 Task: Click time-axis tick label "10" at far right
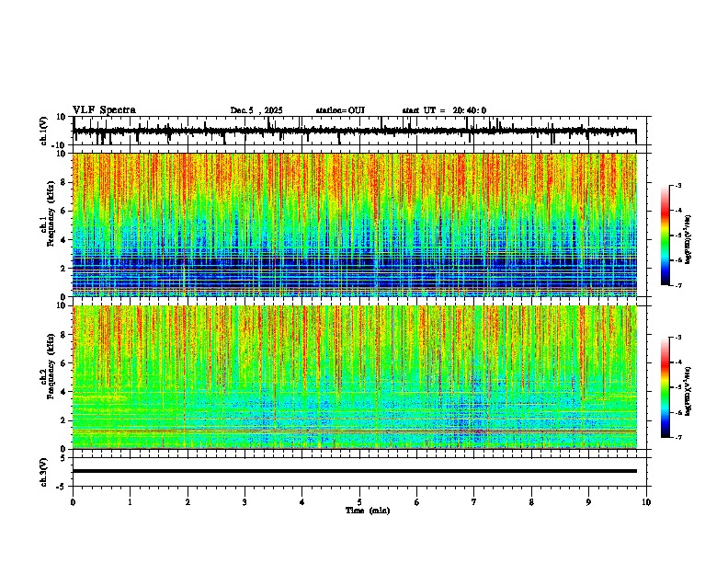(646, 502)
